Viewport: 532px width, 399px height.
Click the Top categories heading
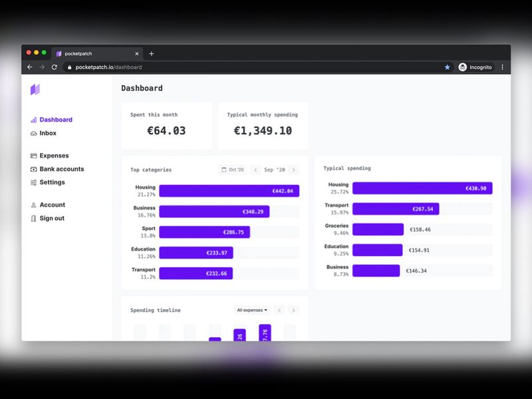(151, 170)
